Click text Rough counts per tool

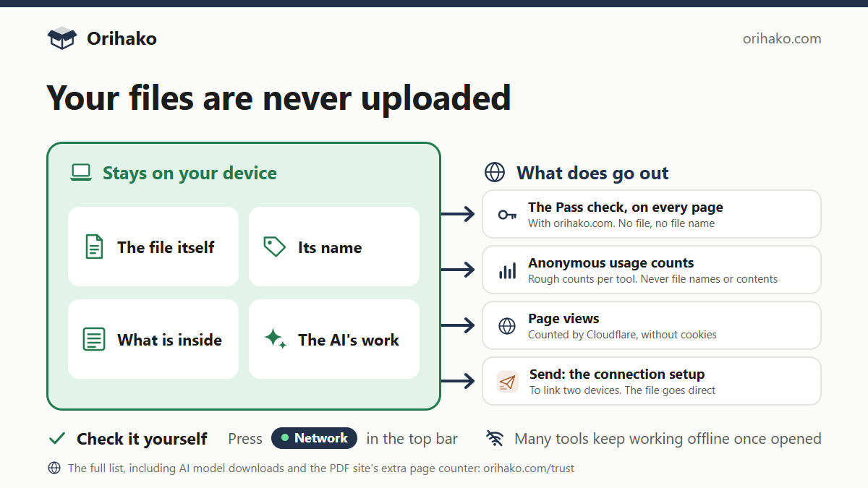pyautogui.click(x=584, y=279)
